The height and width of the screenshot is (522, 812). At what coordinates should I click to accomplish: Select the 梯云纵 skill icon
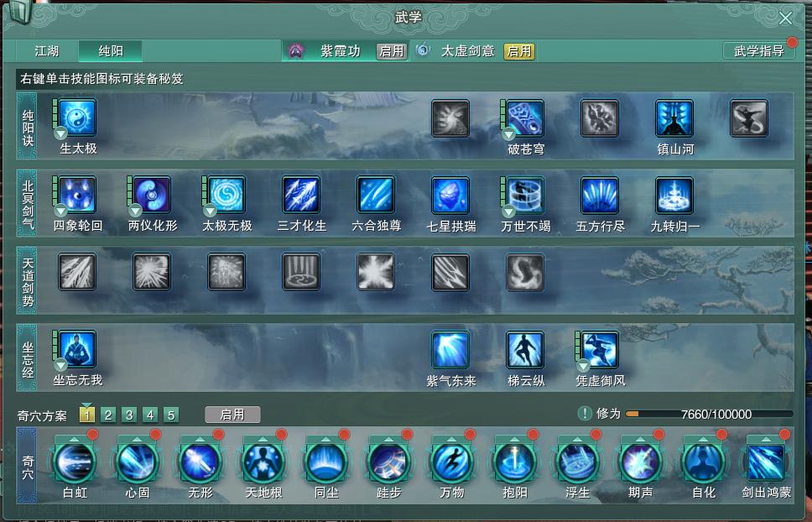[524, 350]
